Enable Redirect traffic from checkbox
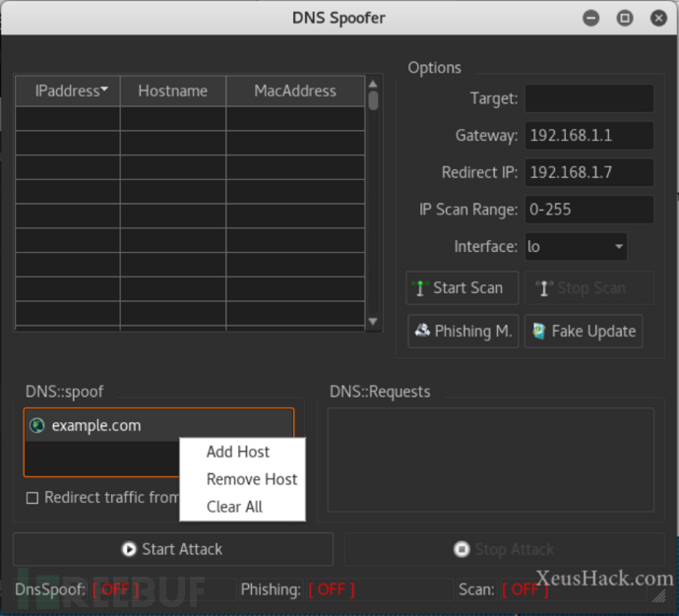This screenshot has width=679, height=616. coord(32,498)
